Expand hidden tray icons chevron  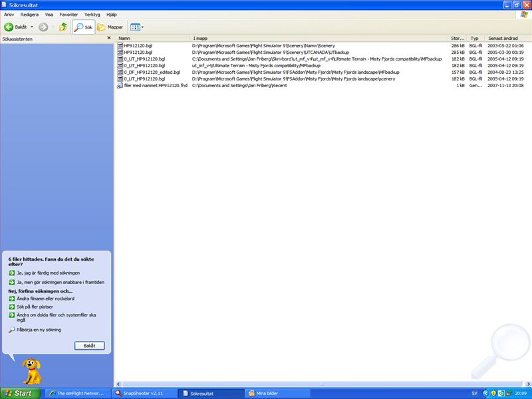pos(485,394)
